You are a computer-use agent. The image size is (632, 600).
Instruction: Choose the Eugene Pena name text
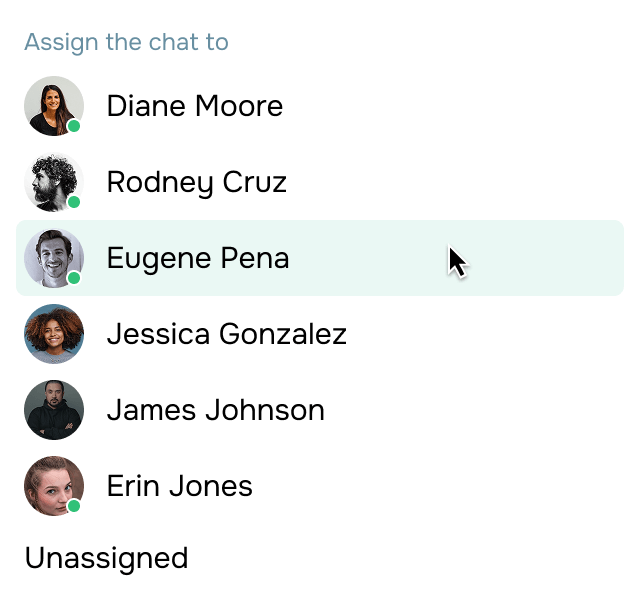point(197,258)
